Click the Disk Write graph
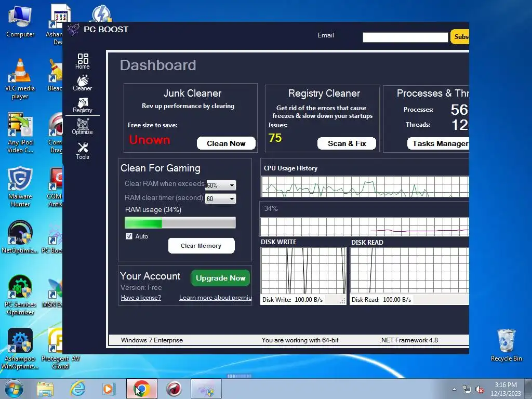This screenshot has height=399, width=532. [303, 270]
